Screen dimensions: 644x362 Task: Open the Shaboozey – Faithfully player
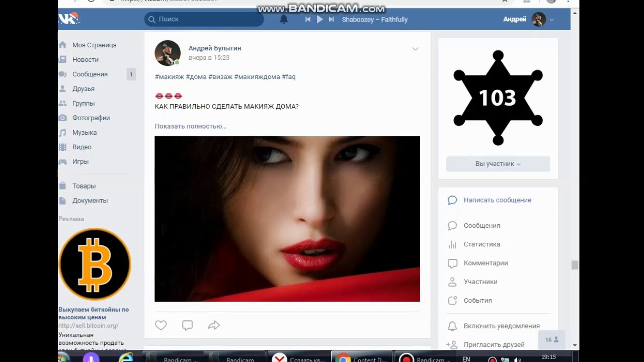pyautogui.click(x=375, y=20)
